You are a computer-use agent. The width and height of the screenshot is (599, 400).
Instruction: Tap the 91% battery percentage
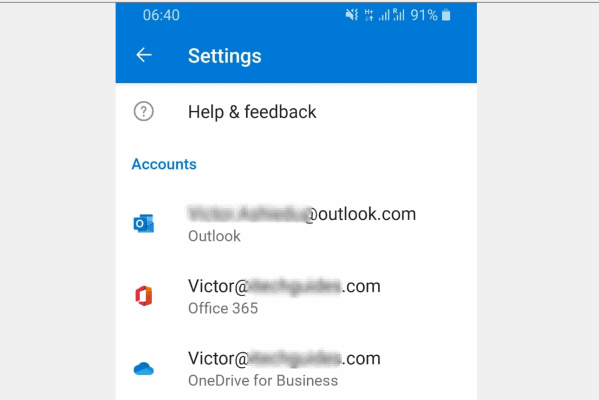424,15
